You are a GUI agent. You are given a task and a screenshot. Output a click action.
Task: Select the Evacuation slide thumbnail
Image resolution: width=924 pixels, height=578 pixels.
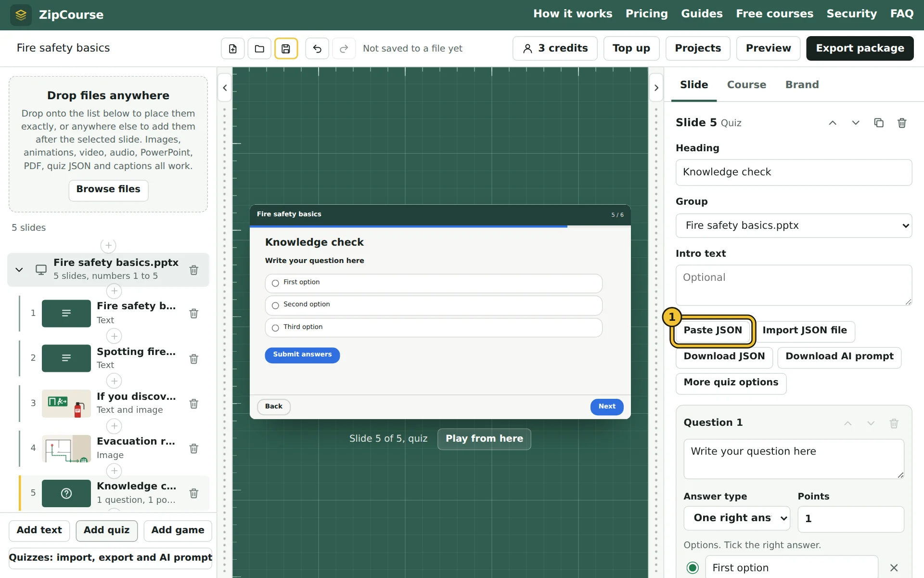66,448
